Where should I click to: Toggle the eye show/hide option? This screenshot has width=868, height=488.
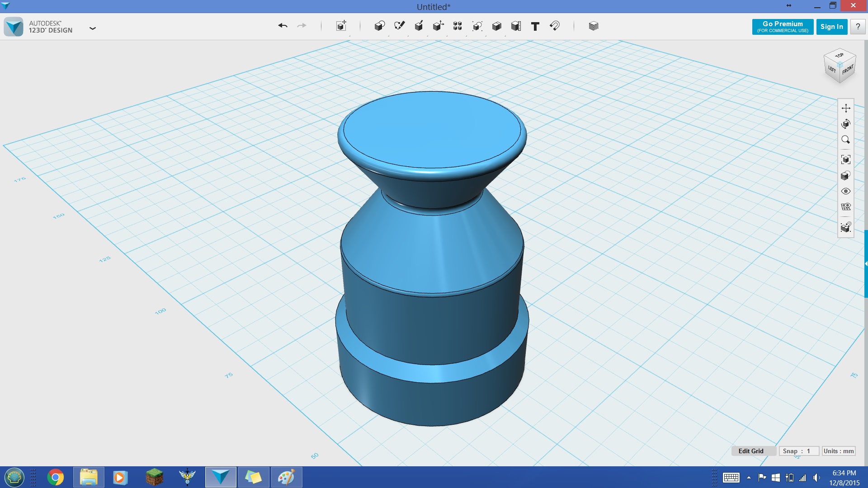[846, 191]
